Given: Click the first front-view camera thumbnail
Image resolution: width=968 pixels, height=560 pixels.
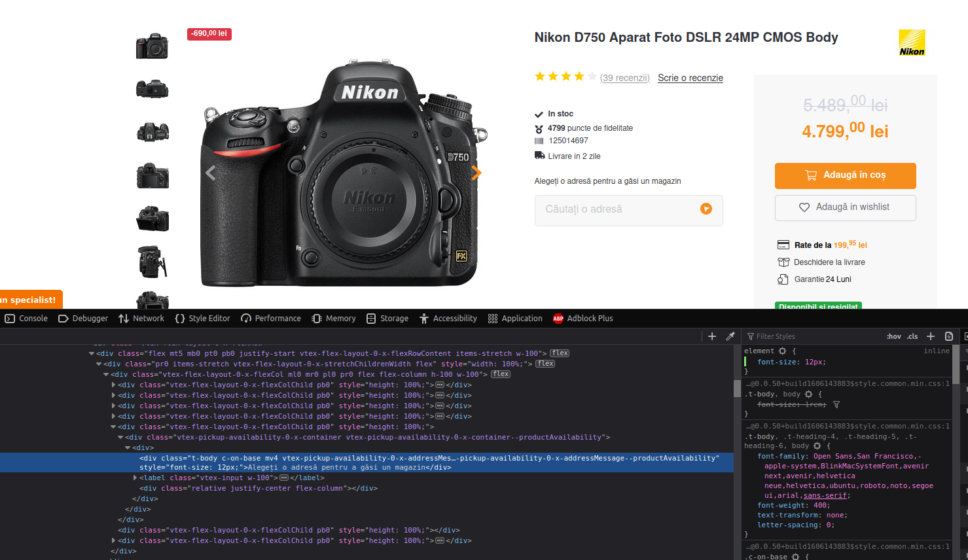Looking at the screenshot, I should click(152, 46).
